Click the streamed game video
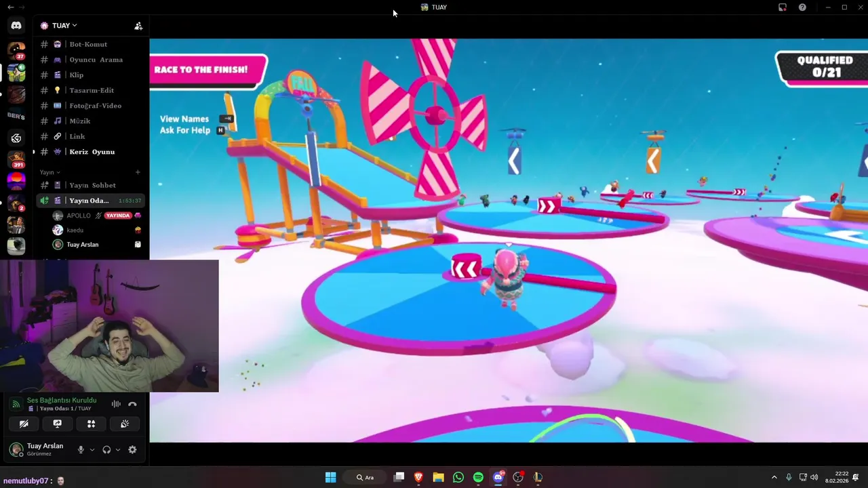The image size is (868, 488). 509,240
